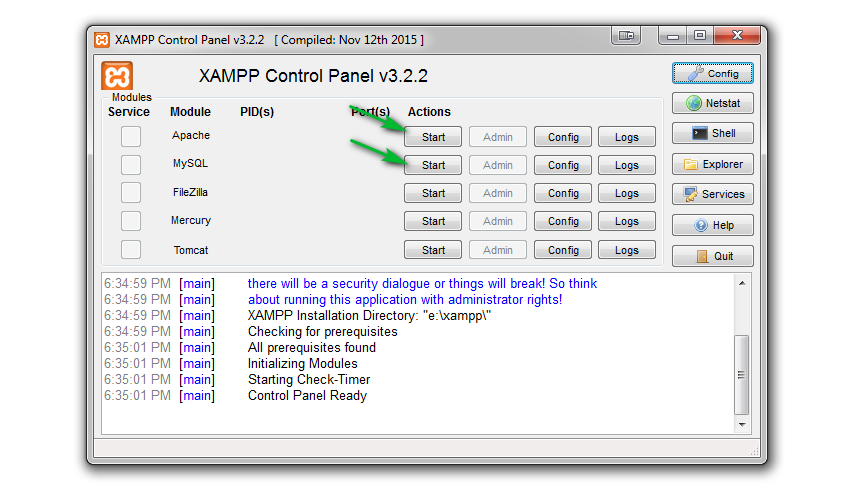Click 'Checking for prerequisites' log entry

323,332
